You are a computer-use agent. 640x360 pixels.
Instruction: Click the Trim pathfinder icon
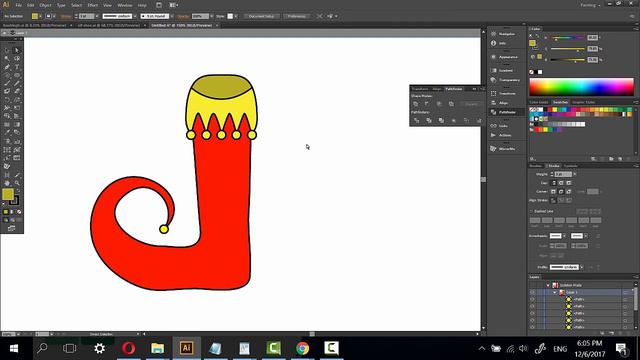point(429,120)
